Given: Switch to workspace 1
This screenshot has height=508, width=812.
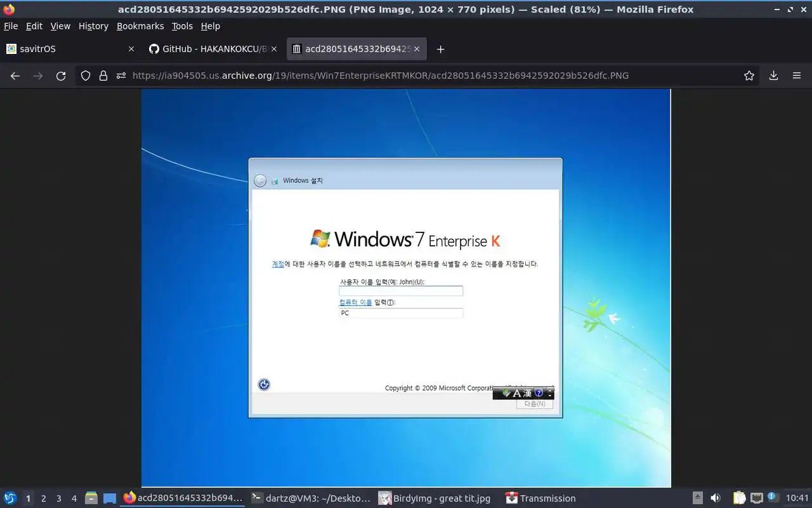Looking at the screenshot, I should pos(28,498).
